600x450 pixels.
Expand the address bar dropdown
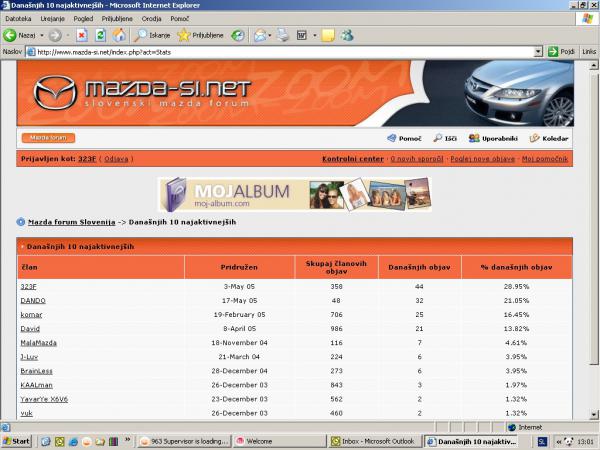[x=538, y=51]
